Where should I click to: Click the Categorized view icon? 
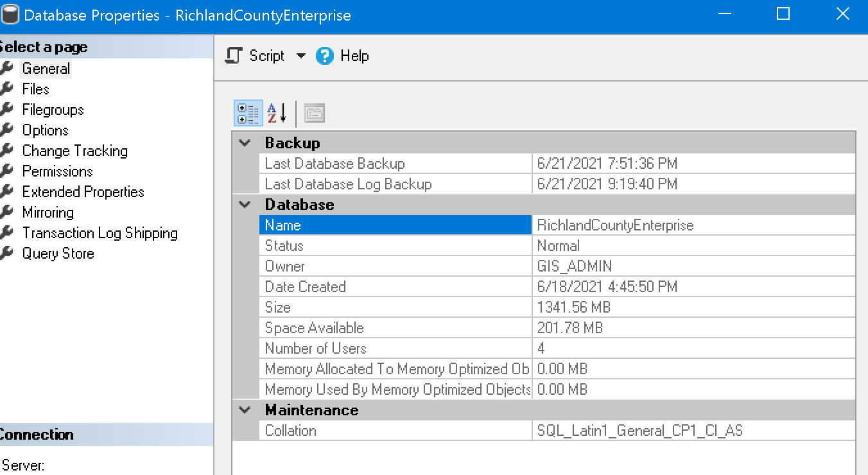click(x=248, y=114)
